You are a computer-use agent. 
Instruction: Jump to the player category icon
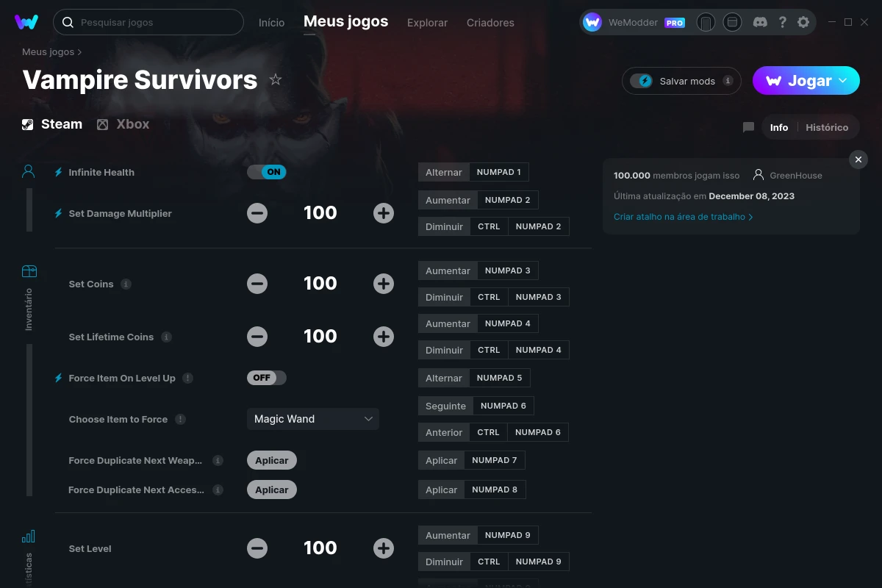point(29,171)
